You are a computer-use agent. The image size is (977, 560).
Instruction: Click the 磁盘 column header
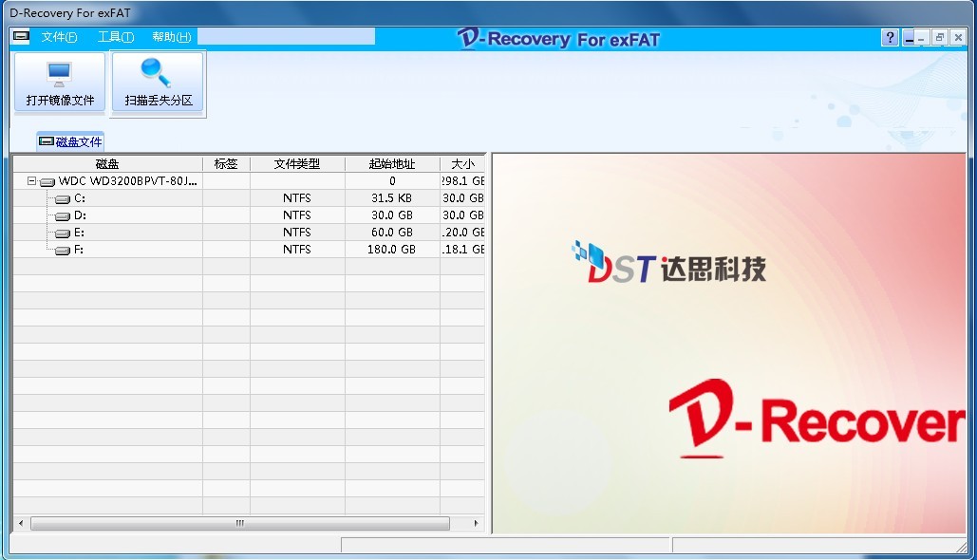click(107, 164)
